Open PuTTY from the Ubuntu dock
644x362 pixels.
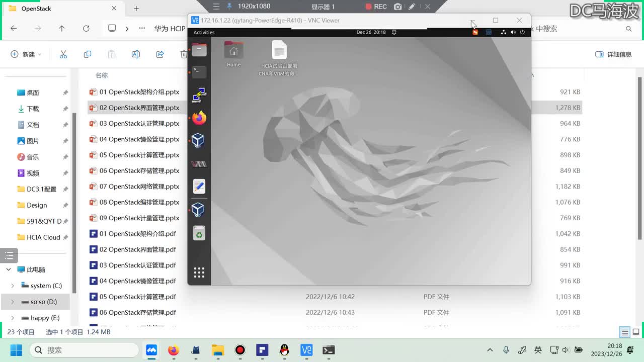(199, 95)
